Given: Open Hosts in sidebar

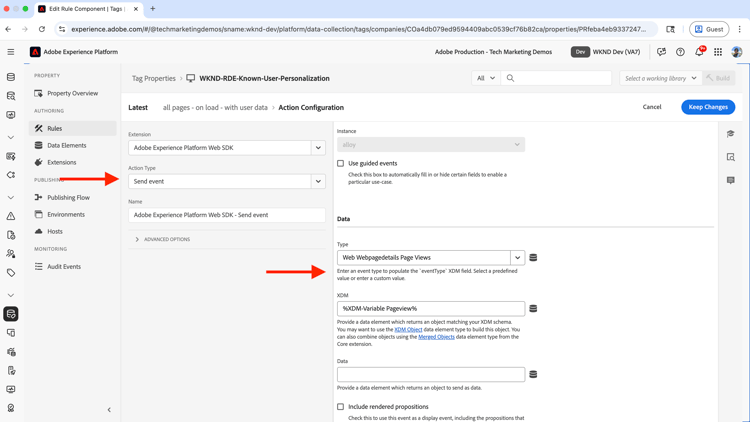Looking at the screenshot, I should coord(73,231).
